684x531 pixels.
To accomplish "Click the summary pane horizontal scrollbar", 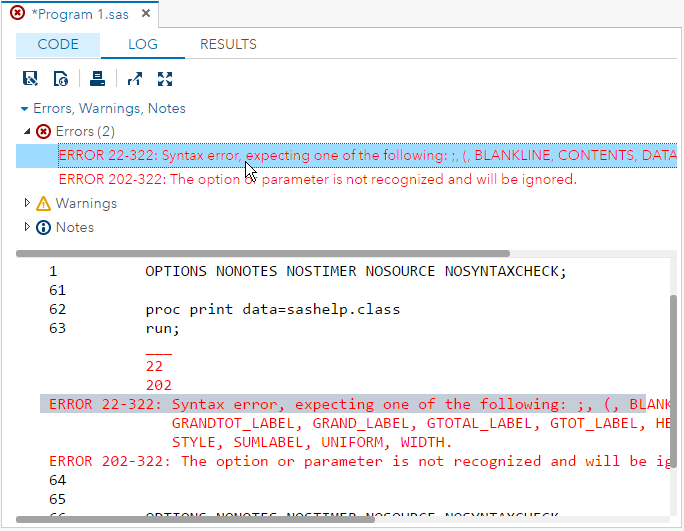I will (x=260, y=253).
